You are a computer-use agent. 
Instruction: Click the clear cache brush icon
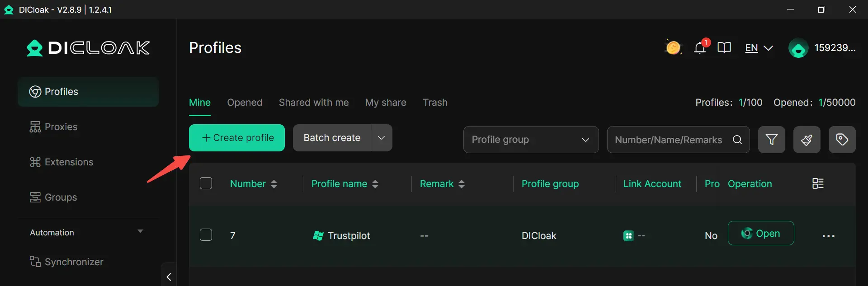click(807, 140)
